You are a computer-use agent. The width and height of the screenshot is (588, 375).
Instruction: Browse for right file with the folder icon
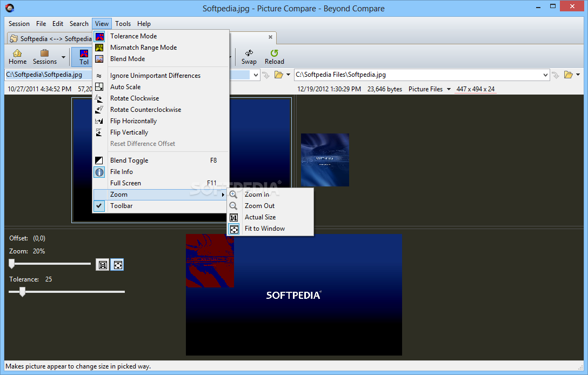[569, 75]
